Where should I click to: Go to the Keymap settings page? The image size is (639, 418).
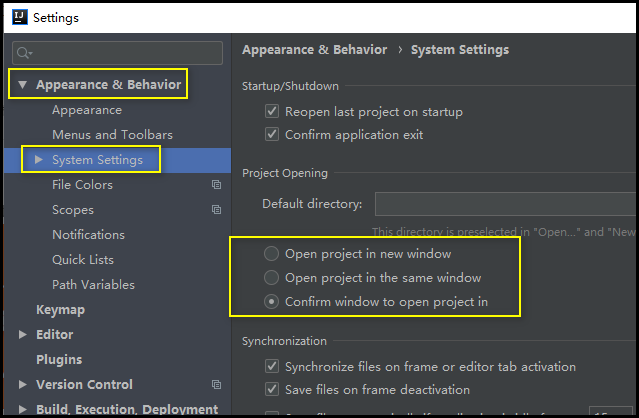(60, 310)
